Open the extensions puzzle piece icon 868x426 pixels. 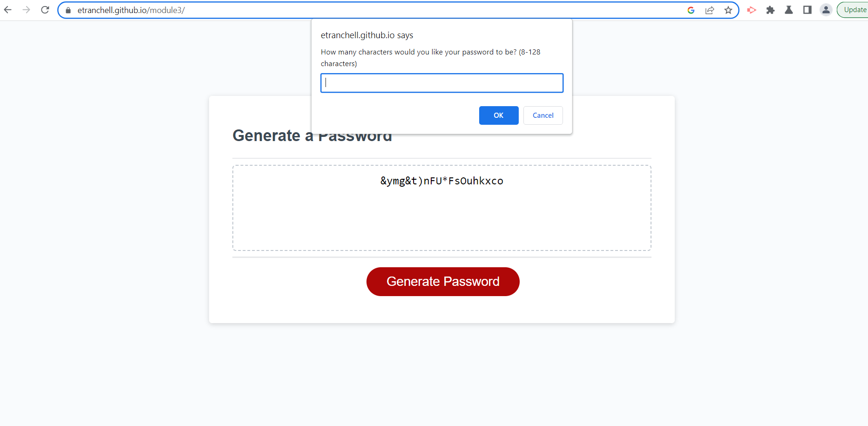point(770,10)
